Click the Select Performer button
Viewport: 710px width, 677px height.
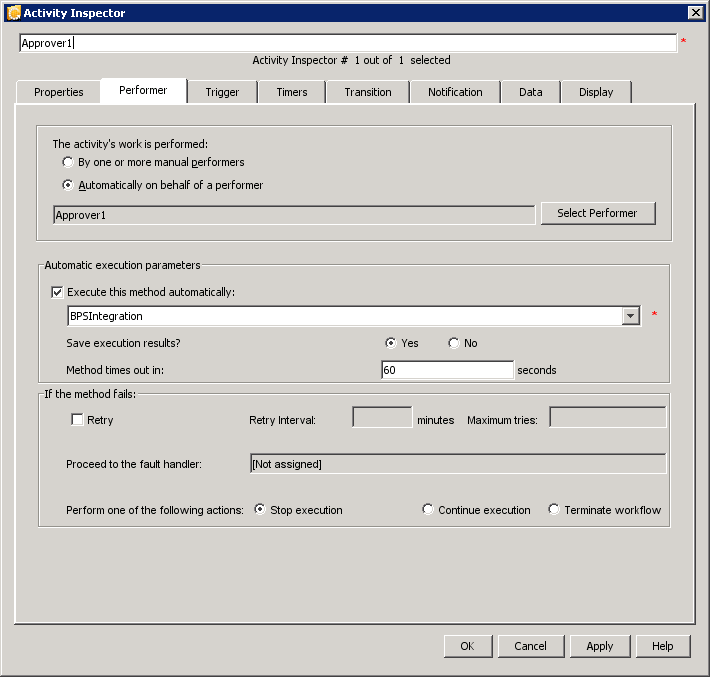[x=598, y=213]
